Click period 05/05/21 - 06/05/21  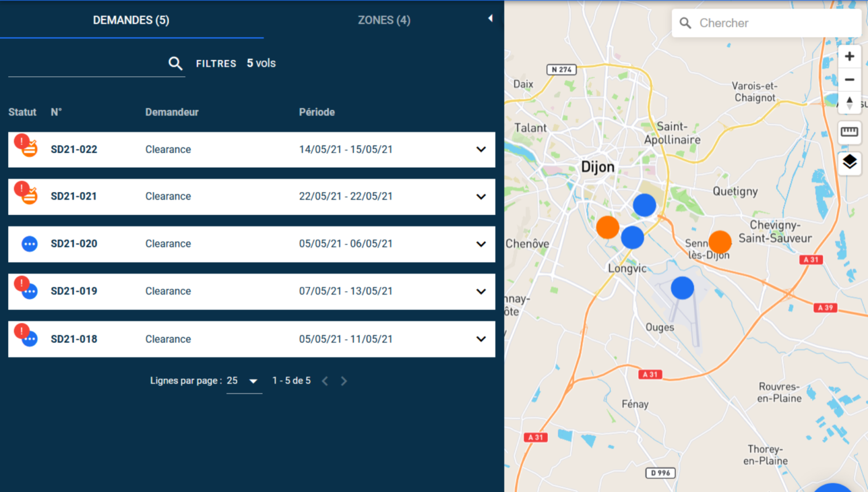point(345,244)
